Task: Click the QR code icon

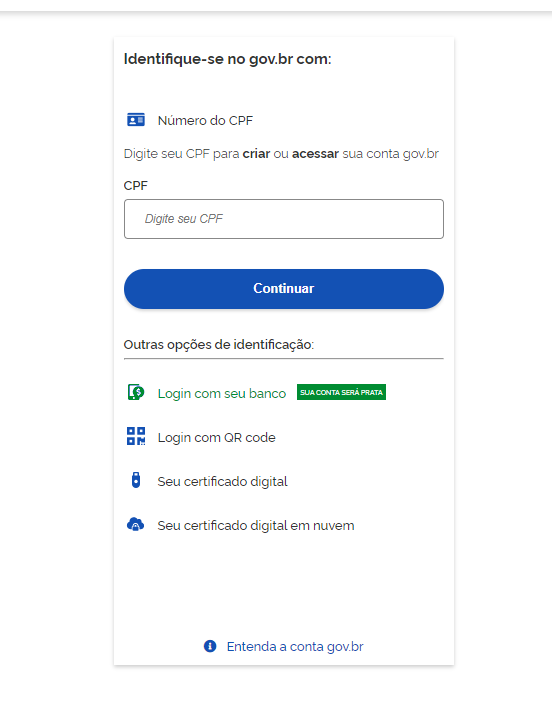Action: click(136, 436)
